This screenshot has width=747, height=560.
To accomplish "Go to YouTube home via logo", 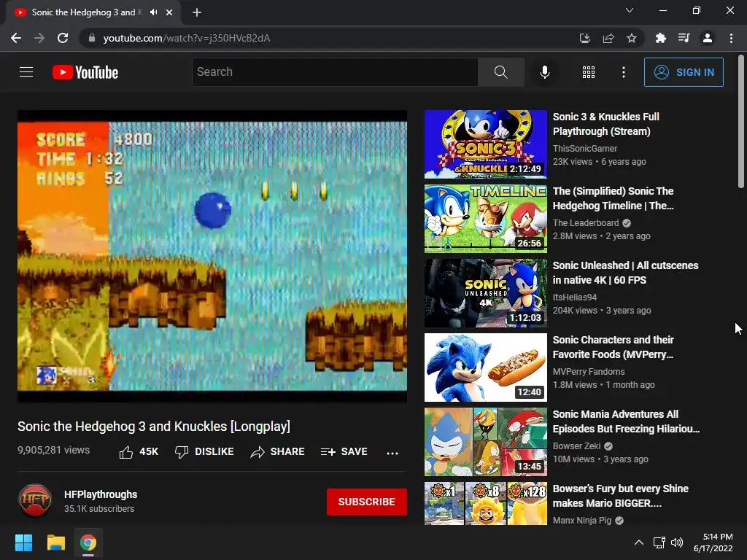I will pos(85,72).
